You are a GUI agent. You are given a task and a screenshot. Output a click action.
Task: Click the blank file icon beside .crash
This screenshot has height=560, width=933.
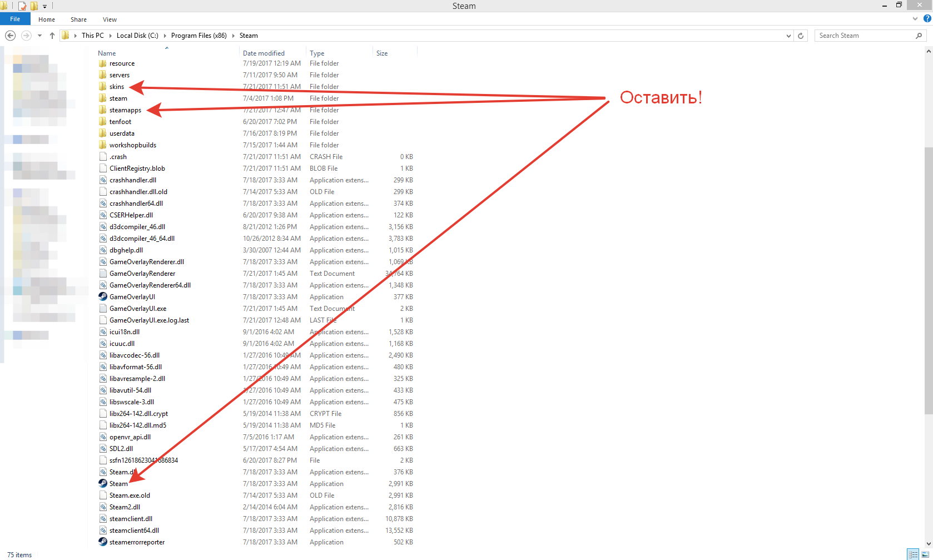(x=103, y=156)
